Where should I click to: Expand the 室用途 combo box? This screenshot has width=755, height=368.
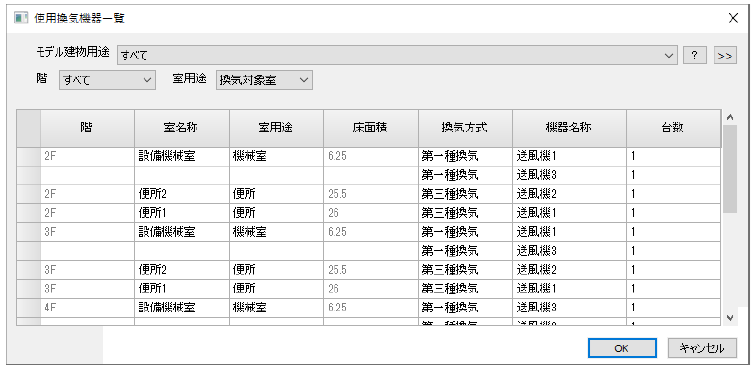click(x=264, y=80)
